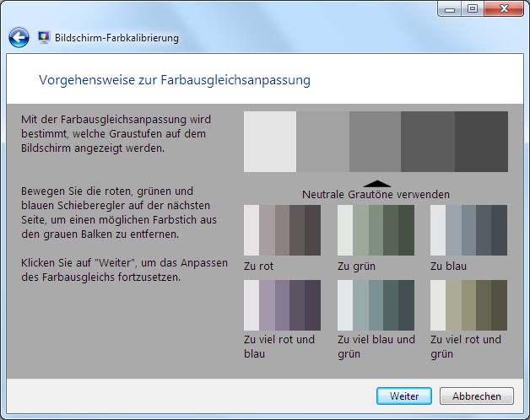The height and width of the screenshot is (420, 530).
Task: Close the window with the red X
Action: click(504, 8)
